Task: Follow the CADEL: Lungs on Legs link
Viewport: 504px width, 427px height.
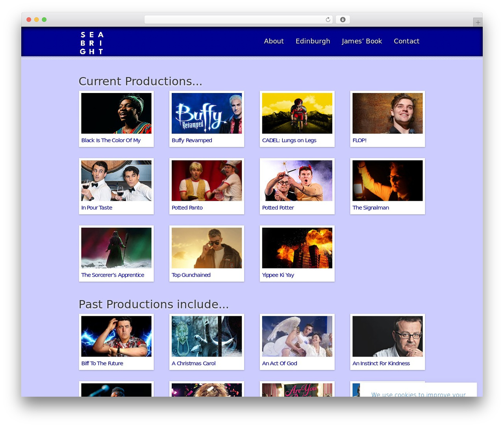Action: click(x=289, y=140)
